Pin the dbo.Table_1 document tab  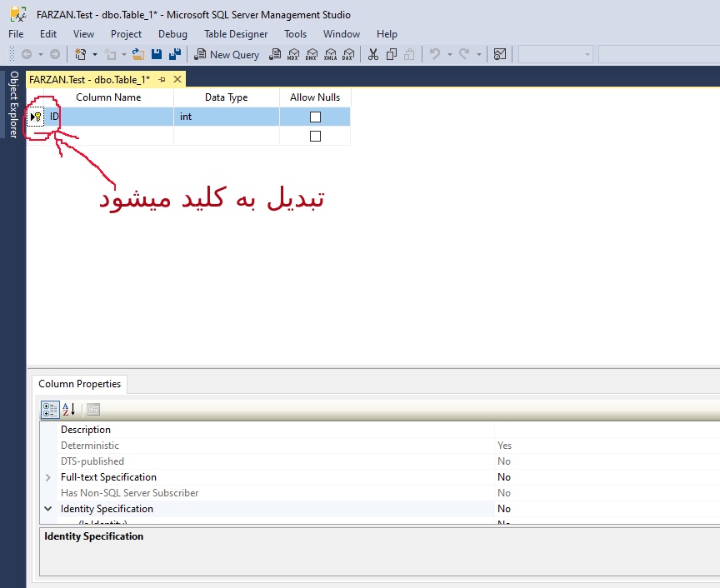coord(162,79)
